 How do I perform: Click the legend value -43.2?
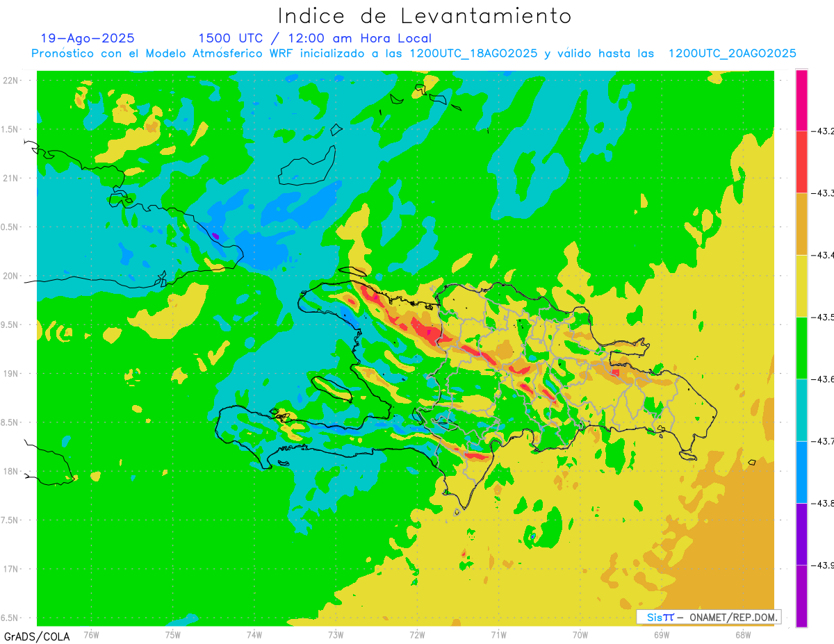[823, 131]
